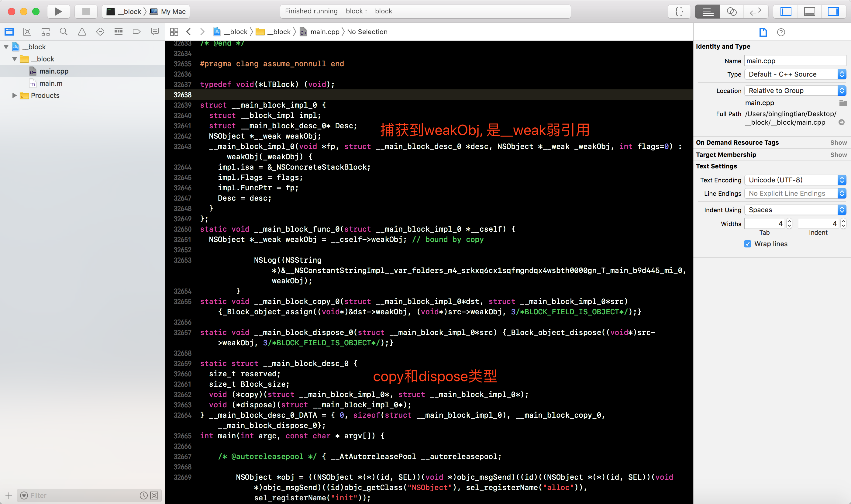Add a new file with plus button
The width and height of the screenshot is (851, 504).
point(9,495)
